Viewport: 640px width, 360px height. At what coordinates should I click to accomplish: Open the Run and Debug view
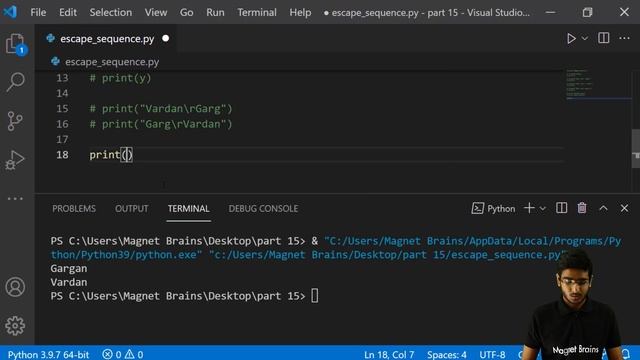pyautogui.click(x=16, y=160)
